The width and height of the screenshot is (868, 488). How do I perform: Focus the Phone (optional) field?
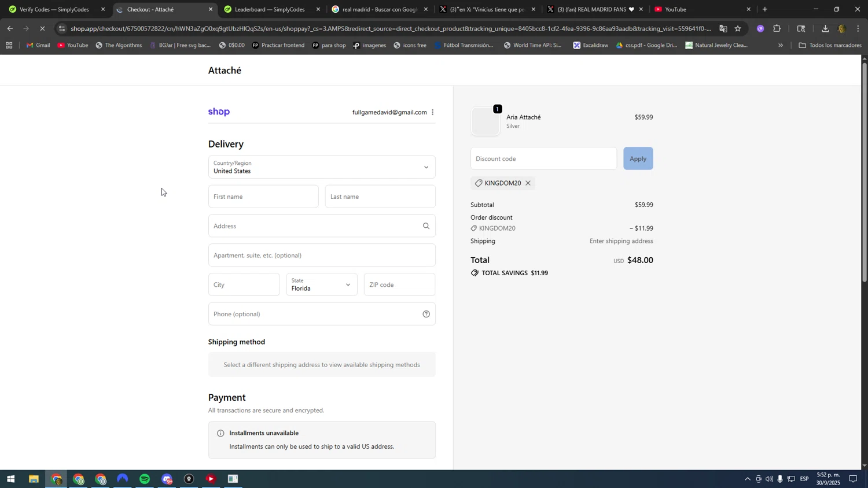[x=322, y=314]
